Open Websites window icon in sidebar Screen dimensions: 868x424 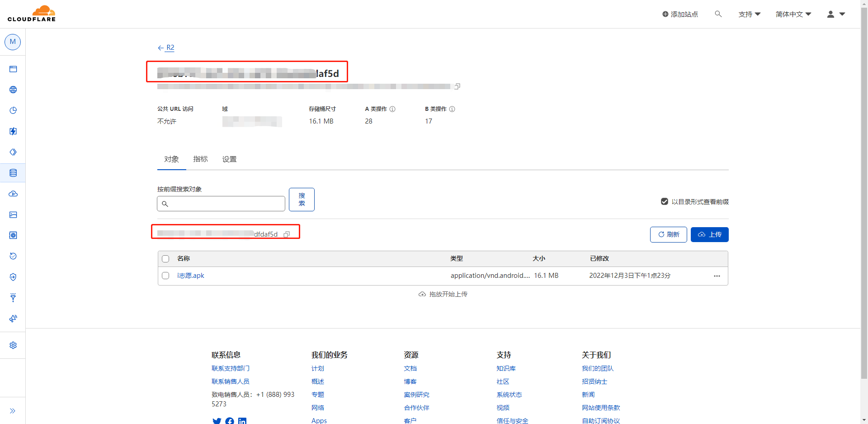[13, 69]
